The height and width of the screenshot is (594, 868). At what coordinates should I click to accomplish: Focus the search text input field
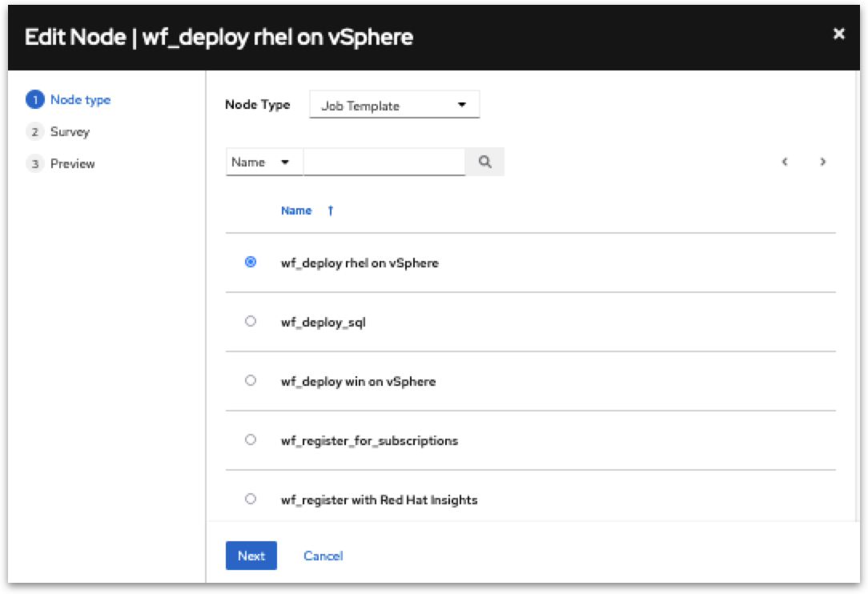[x=384, y=162]
